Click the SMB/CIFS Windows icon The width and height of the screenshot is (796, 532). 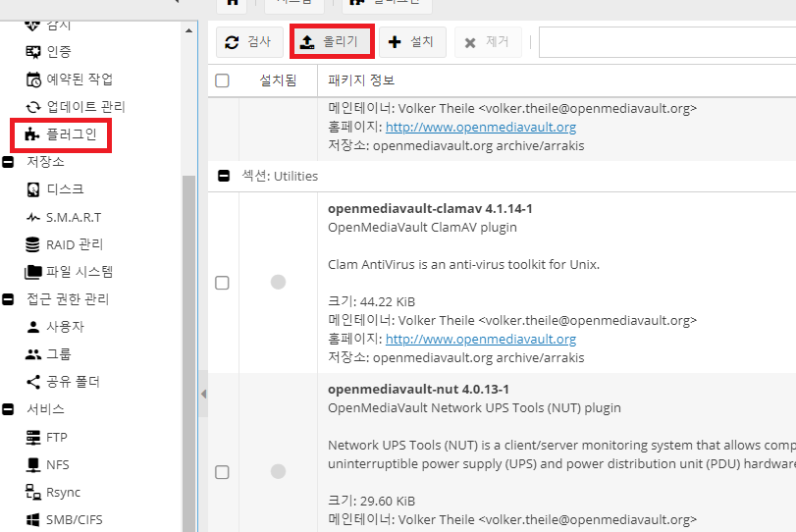[33, 520]
